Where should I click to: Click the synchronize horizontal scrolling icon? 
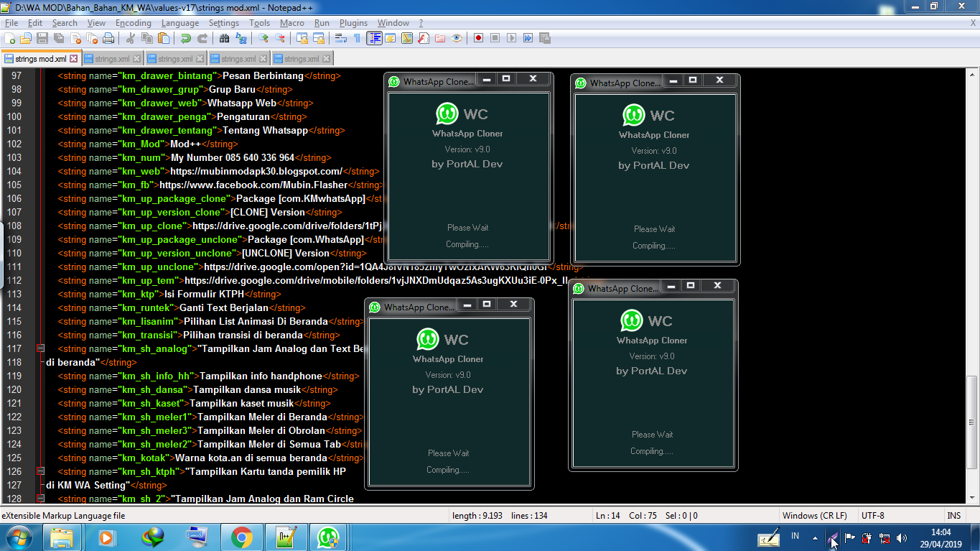point(319,38)
